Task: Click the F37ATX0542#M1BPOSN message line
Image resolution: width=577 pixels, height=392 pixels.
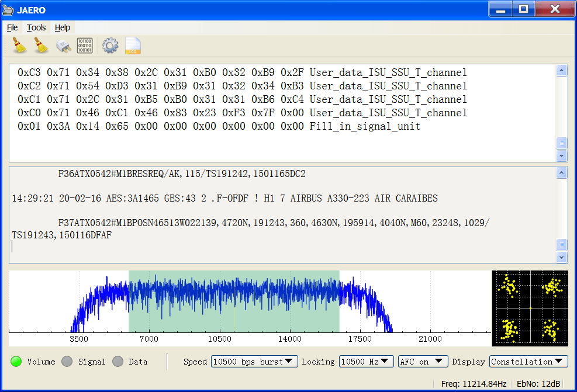Action: tap(274, 223)
